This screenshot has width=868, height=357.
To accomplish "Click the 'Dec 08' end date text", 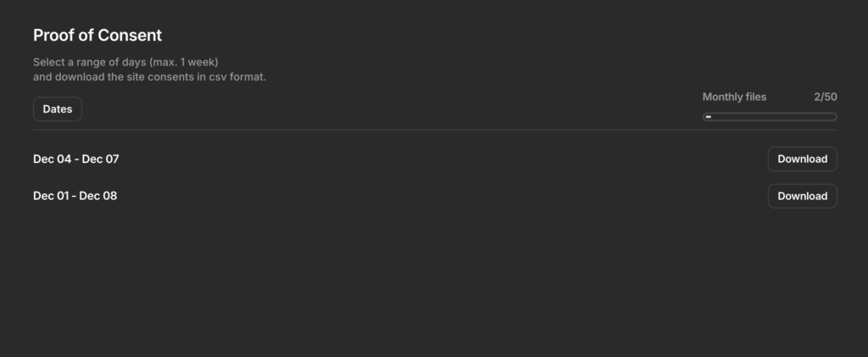I will coord(100,196).
